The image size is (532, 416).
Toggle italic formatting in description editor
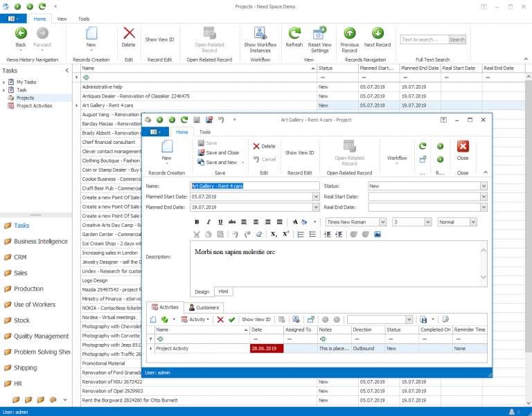click(209, 222)
